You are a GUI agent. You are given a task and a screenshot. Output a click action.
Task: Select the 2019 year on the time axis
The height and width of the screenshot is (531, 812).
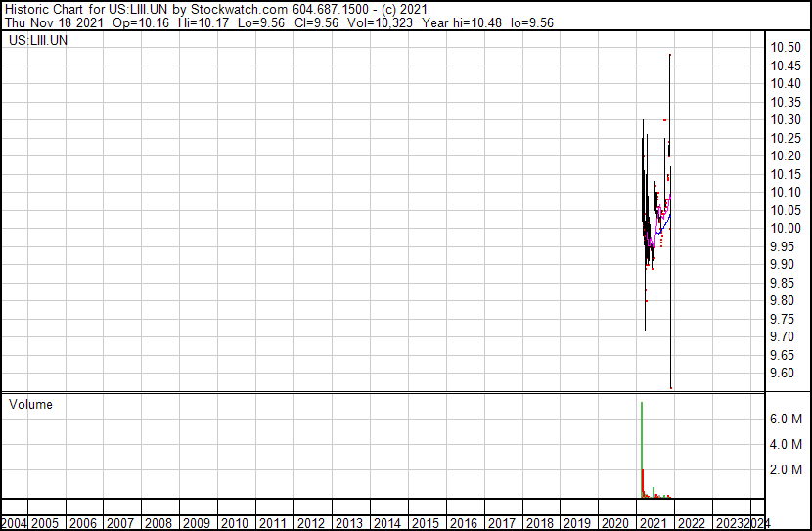(x=577, y=523)
